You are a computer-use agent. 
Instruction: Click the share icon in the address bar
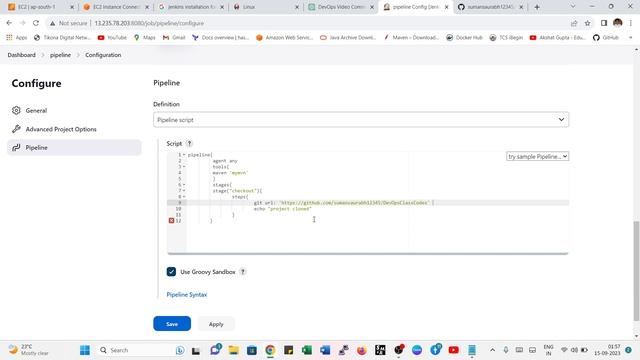tap(574, 23)
